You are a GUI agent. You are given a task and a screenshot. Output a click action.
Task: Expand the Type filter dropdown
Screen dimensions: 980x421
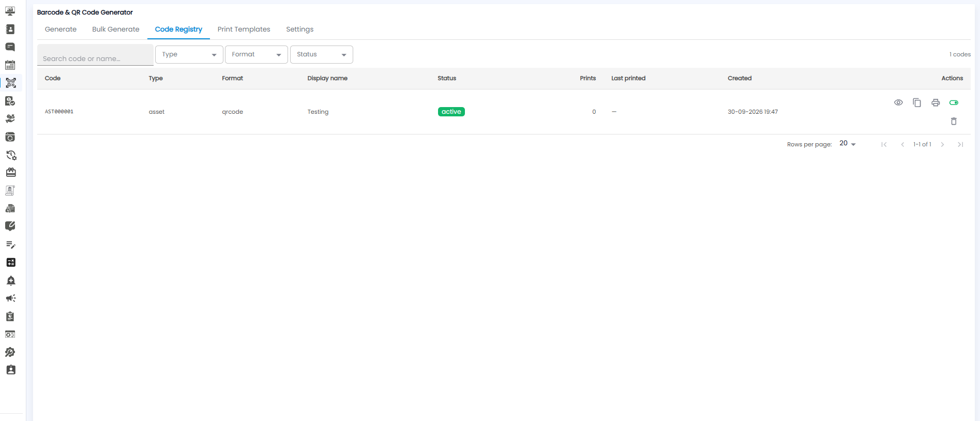(x=189, y=54)
